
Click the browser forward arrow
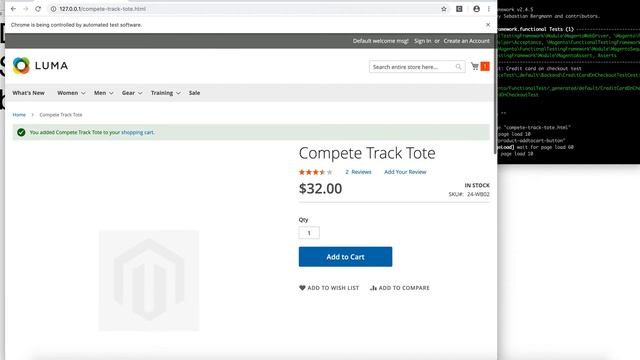(x=25, y=9)
